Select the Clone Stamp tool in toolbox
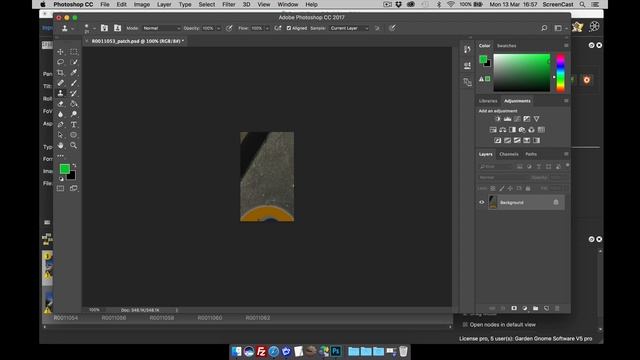The height and width of the screenshot is (360, 640). (60, 93)
